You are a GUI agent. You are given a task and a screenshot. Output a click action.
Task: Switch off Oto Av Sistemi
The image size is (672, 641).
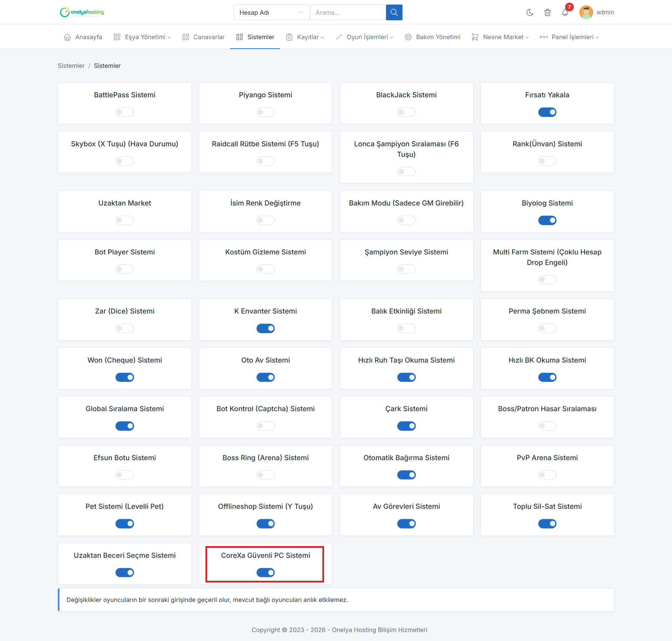point(265,377)
